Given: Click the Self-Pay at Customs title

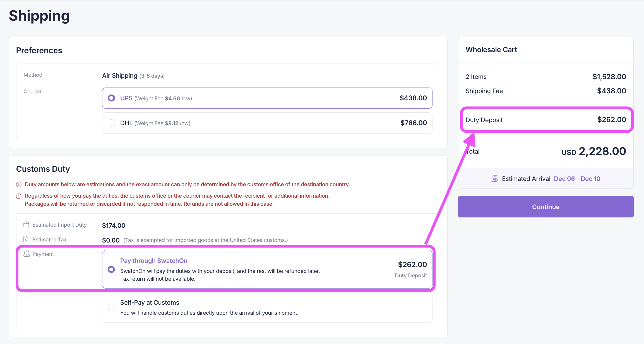Looking at the screenshot, I should pos(150,302).
